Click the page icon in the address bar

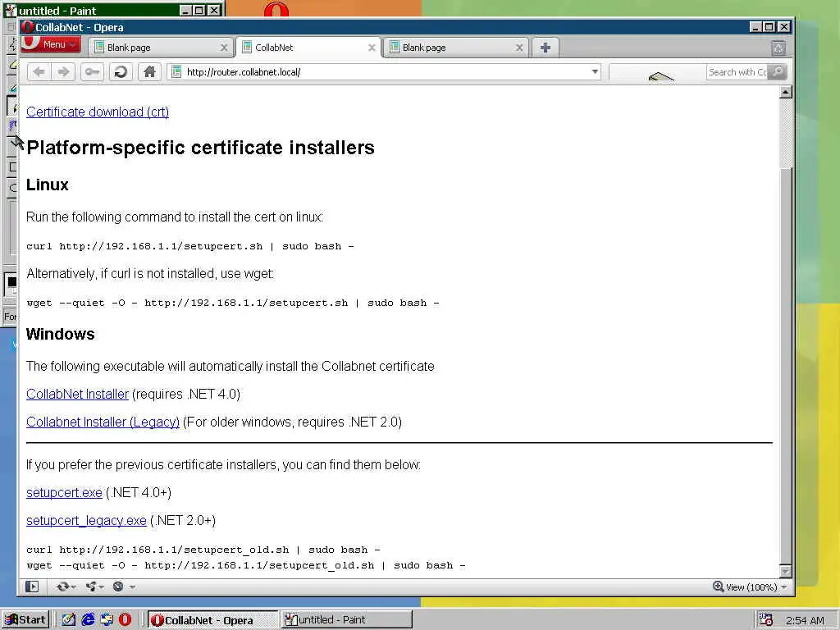click(x=176, y=72)
